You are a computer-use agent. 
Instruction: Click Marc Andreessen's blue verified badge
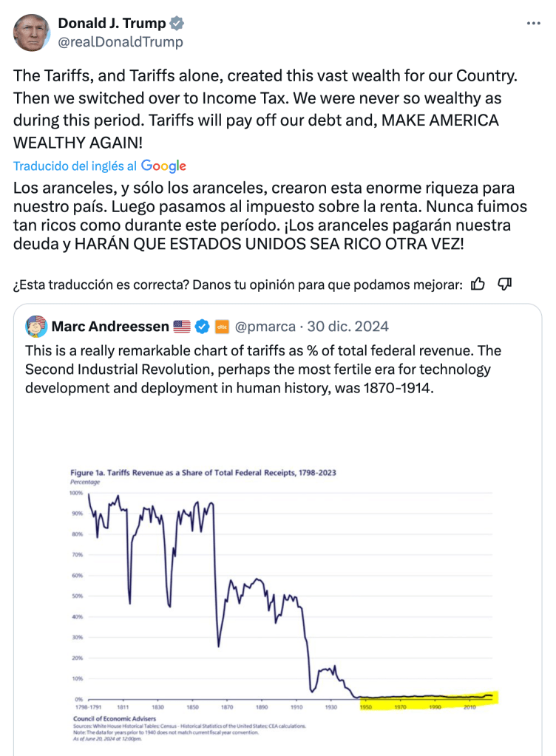202,326
